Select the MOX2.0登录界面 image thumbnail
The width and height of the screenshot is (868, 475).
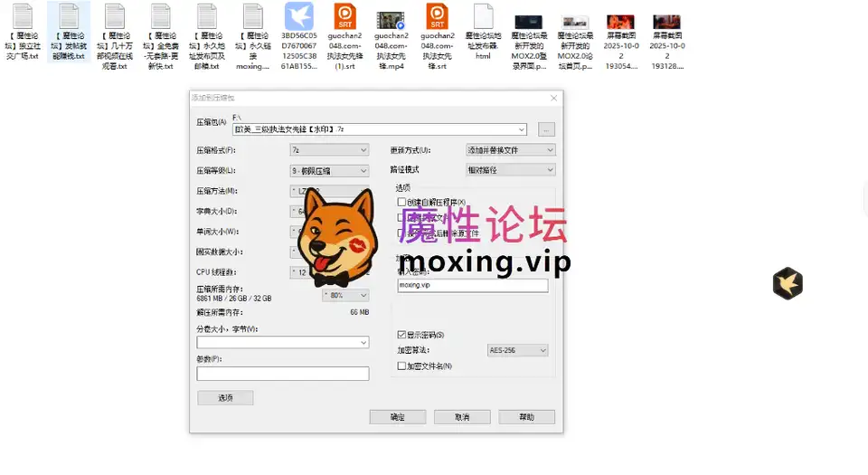point(529,22)
